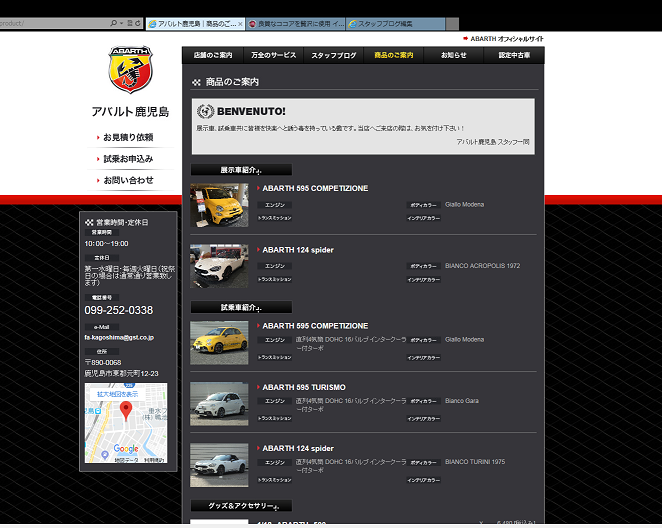The width and height of the screenshot is (662, 528).
Task: Click the Giallo Modena color text in first listing
Action: pyautogui.click(x=464, y=205)
